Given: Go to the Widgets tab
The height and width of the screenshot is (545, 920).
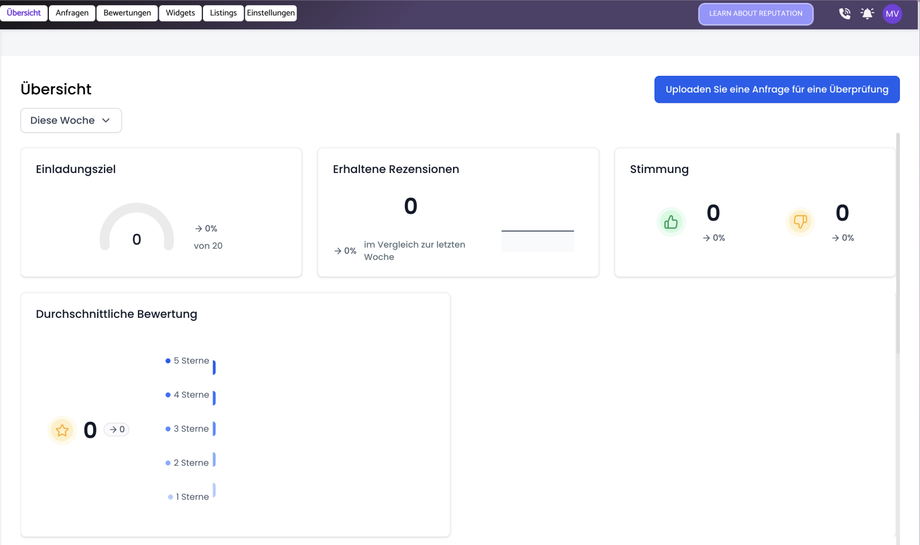Looking at the screenshot, I should coord(180,13).
